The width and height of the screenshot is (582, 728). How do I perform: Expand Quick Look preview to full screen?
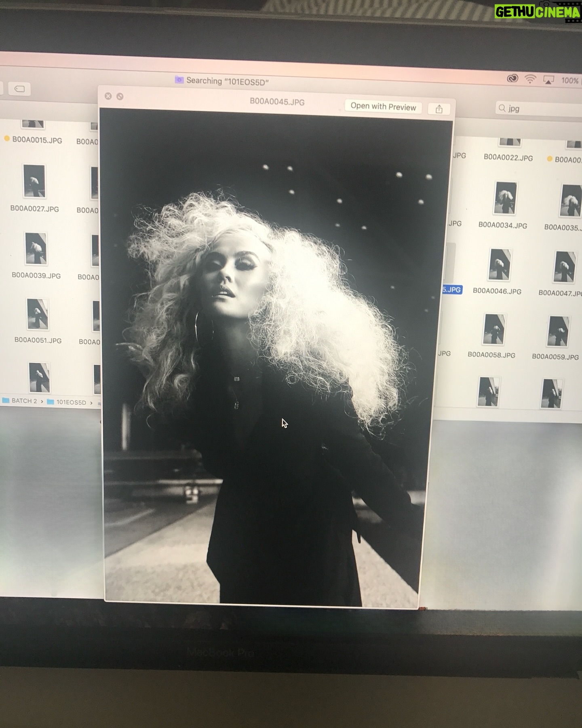coord(120,96)
